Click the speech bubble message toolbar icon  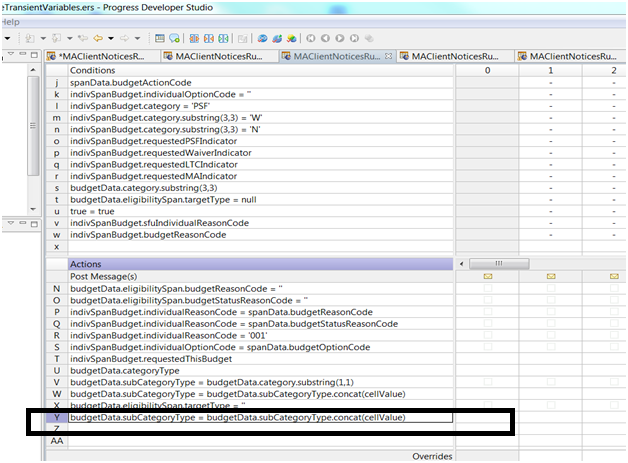coord(174,38)
